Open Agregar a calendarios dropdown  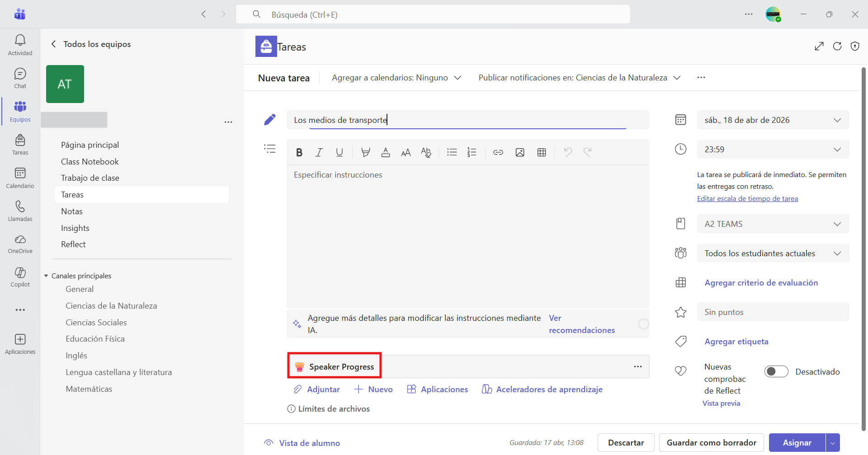tap(396, 78)
